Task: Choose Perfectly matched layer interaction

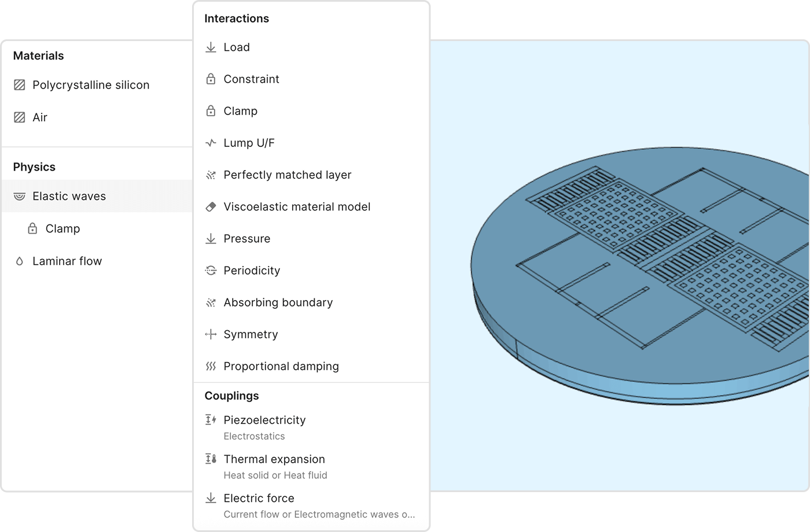Action: coord(287,175)
